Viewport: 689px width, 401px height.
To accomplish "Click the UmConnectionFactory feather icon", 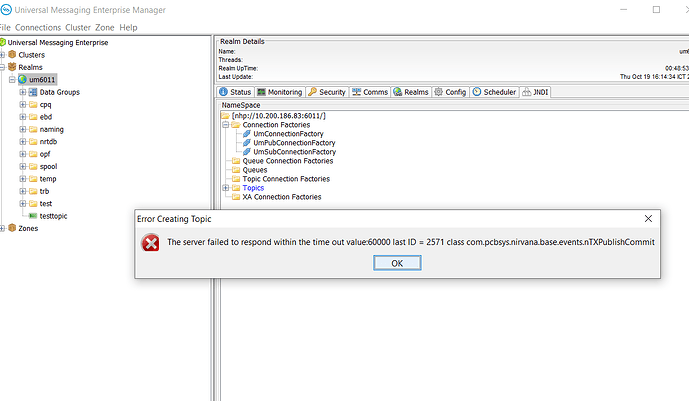I will [x=247, y=134].
